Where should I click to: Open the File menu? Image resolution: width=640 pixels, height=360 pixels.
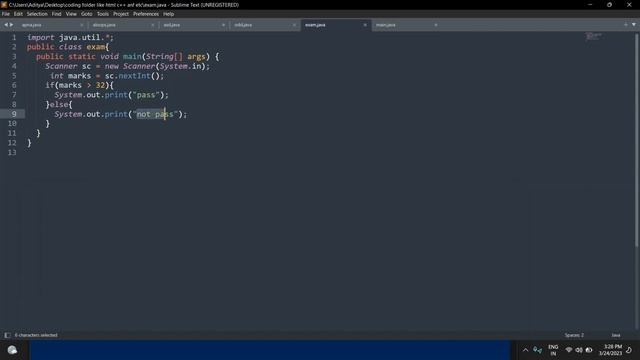click(6, 14)
